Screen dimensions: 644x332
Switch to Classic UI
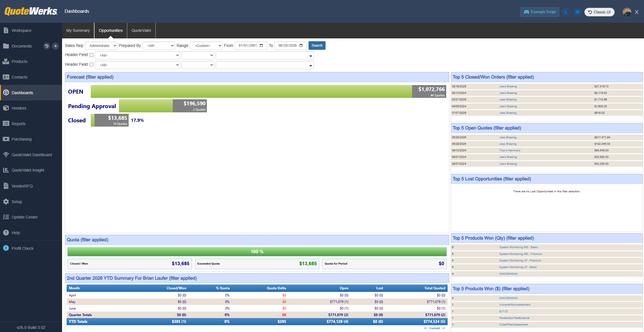click(599, 12)
